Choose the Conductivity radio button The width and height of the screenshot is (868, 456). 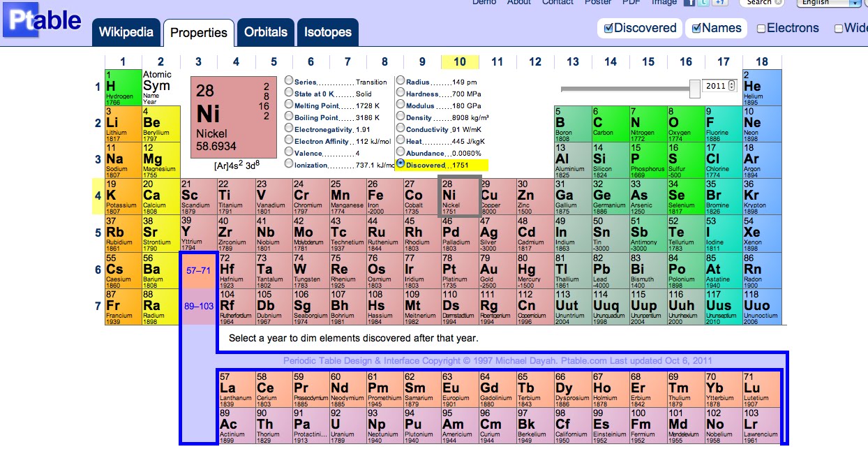(401, 128)
